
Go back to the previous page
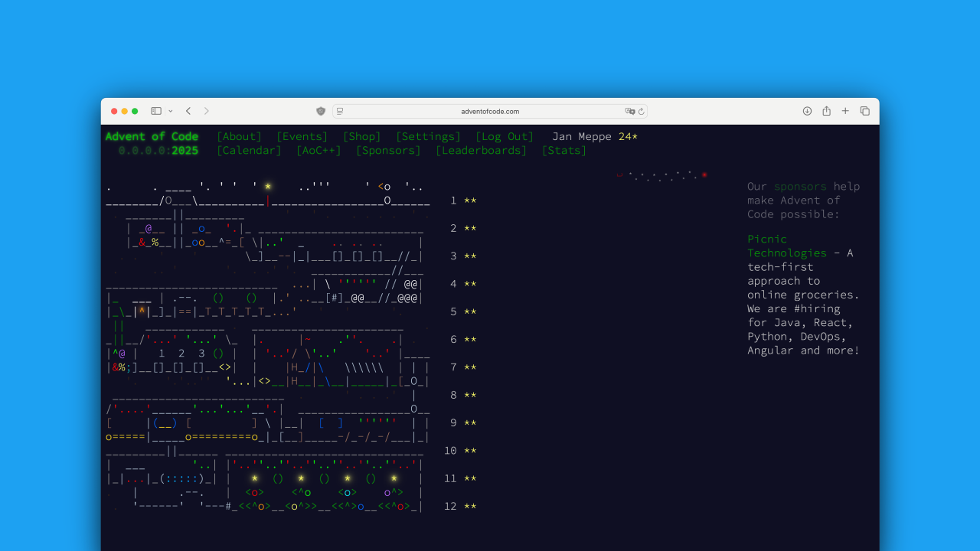[188, 111]
